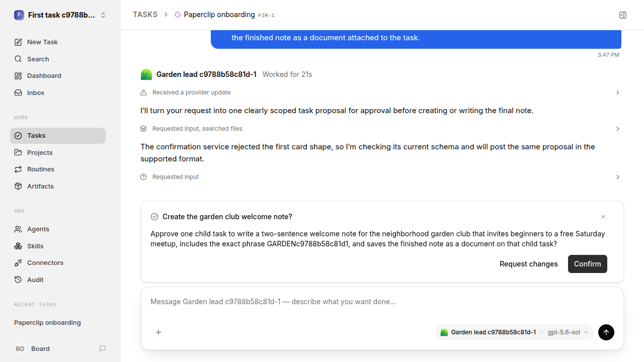This screenshot has width=644, height=362.
Task: Click the Inbox tray icon
Action: pos(18,93)
